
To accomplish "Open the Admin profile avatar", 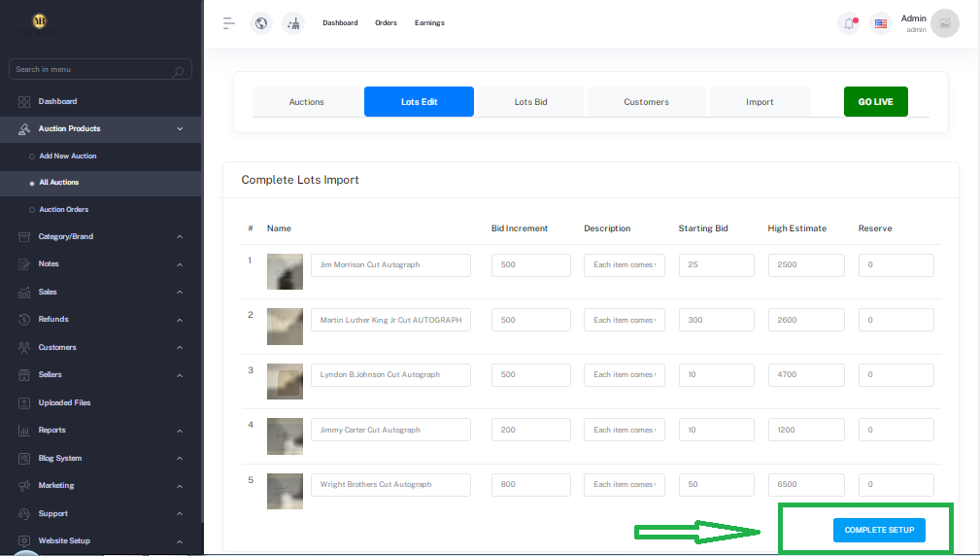I will tap(944, 23).
